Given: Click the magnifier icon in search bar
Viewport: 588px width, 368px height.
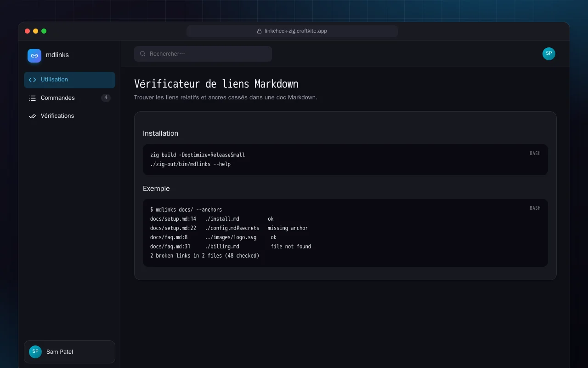Looking at the screenshot, I should [143, 54].
